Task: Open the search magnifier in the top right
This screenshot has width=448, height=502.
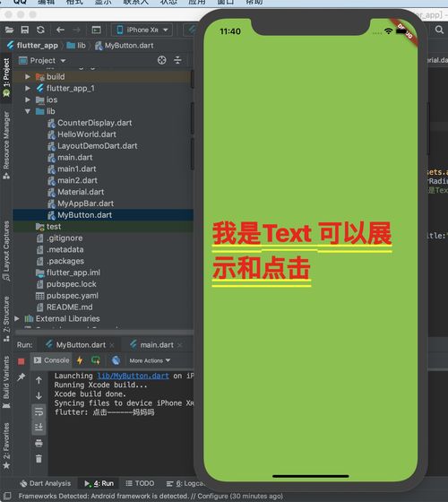Action: [x=439, y=30]
